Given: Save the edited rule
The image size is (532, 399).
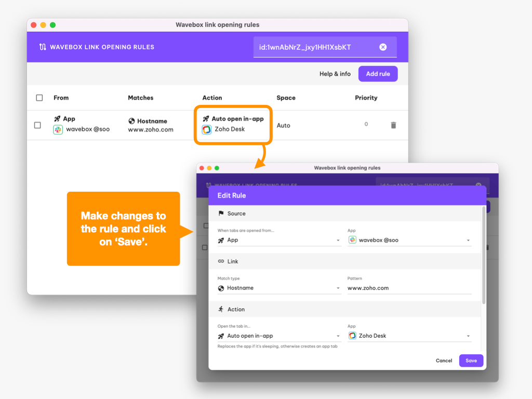Looking at the screenshot, I should click(x=471, y=361).
